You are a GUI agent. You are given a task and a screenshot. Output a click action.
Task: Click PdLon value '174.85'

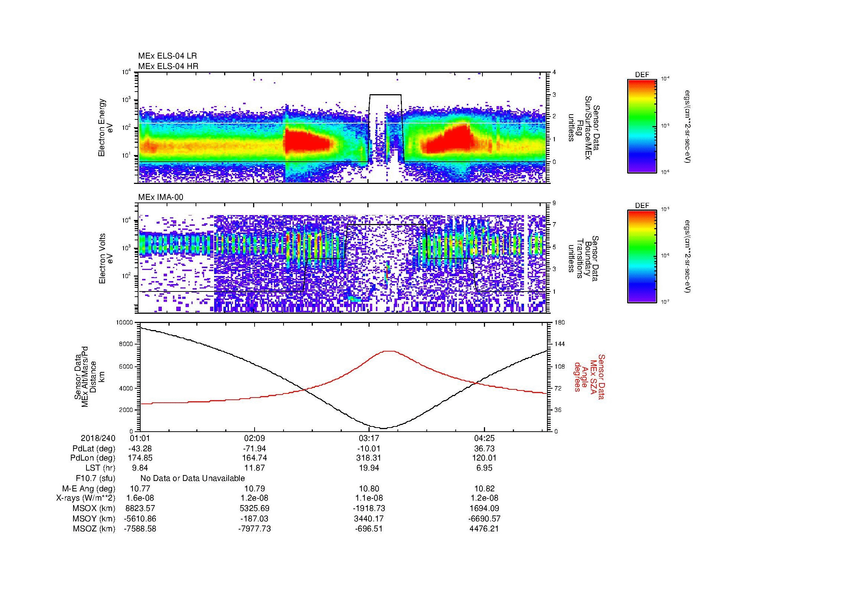click(x=140, y=458)
